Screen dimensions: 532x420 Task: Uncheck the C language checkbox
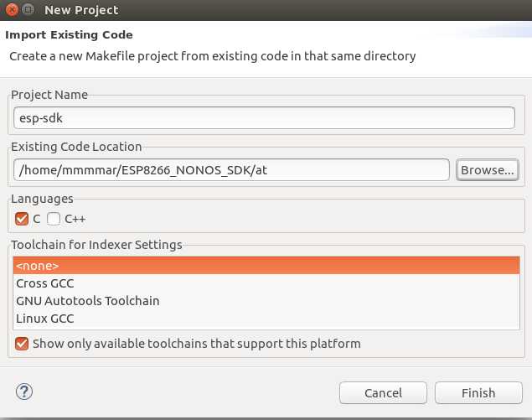pos(22,219)
